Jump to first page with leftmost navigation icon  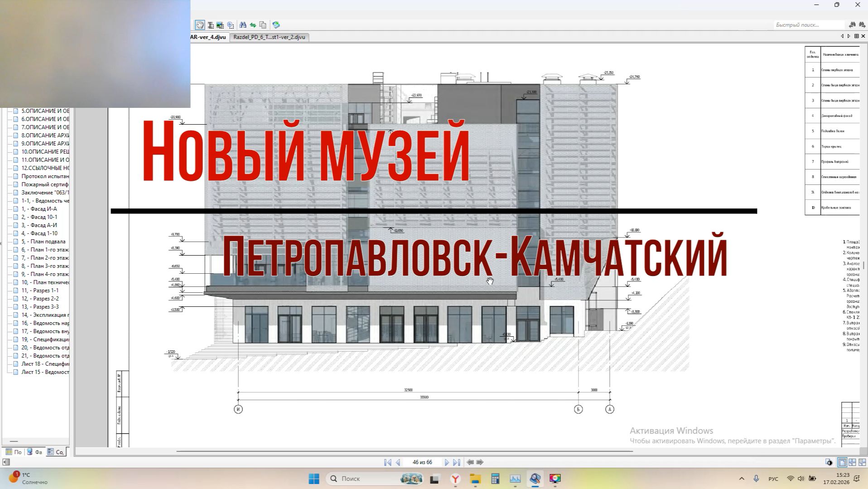tap(388, 462)
